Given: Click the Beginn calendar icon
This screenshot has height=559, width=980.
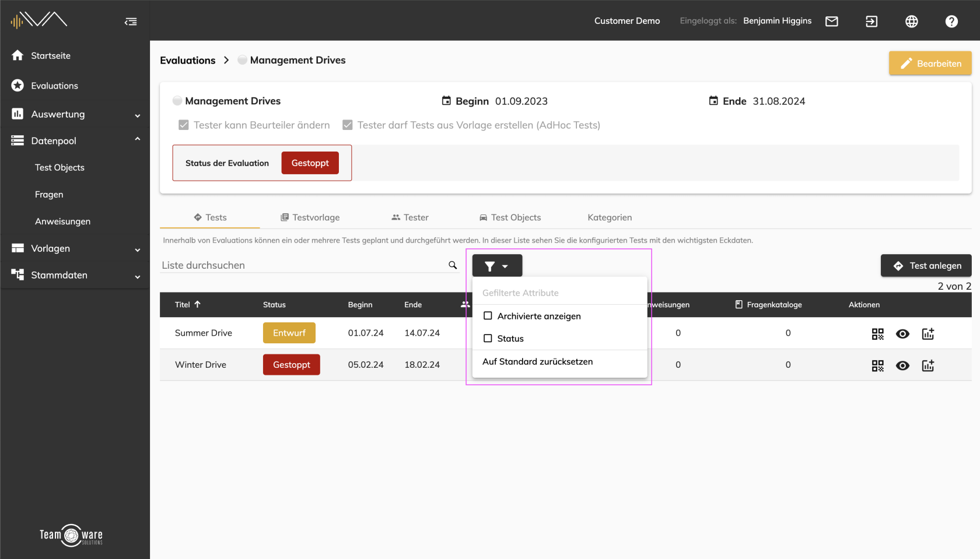Looking at the screenshot, I should [x=446, y=101].
